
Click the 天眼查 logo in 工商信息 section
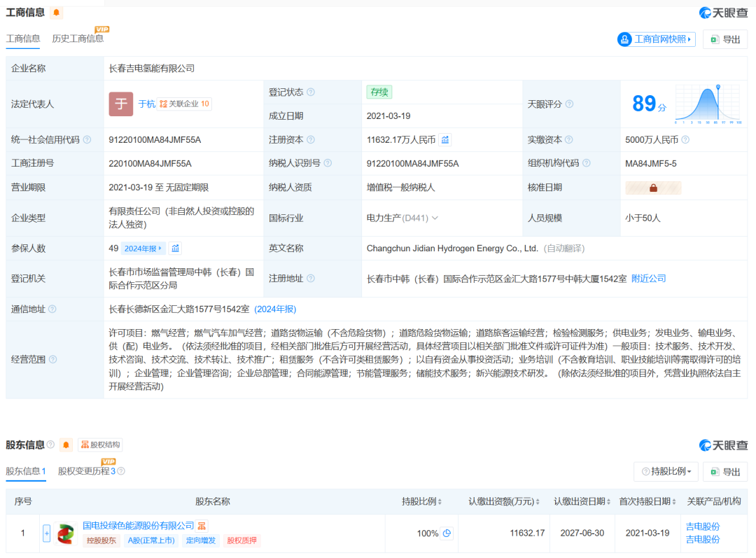pos(723,13)
